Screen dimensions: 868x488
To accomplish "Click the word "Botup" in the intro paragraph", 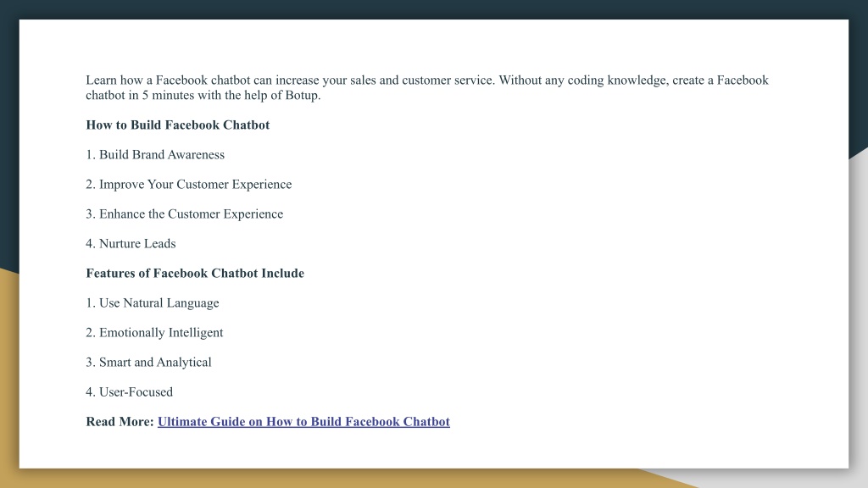I will (301, 95).
